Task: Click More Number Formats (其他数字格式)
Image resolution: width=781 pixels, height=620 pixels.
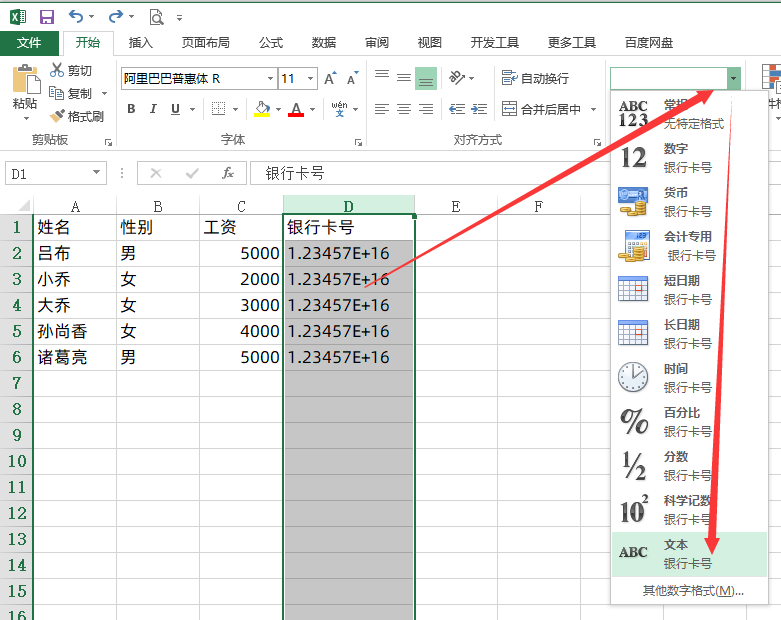Action: point(693,591)
